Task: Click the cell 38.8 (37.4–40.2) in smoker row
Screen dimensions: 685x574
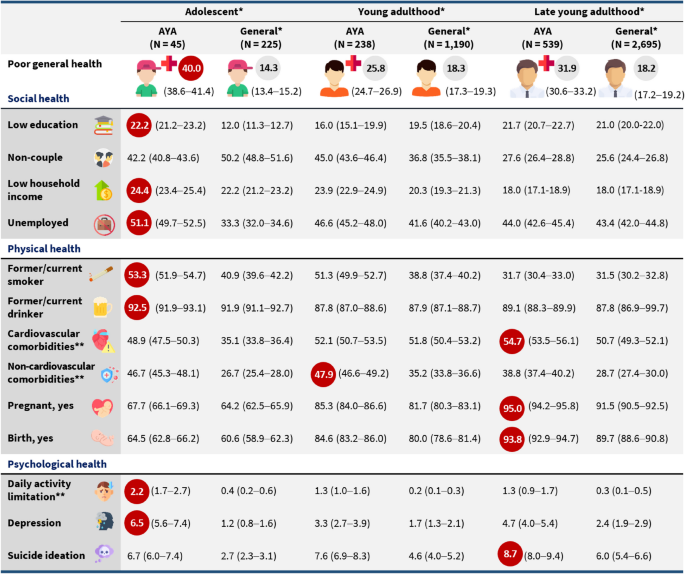Action: (445, 275)
